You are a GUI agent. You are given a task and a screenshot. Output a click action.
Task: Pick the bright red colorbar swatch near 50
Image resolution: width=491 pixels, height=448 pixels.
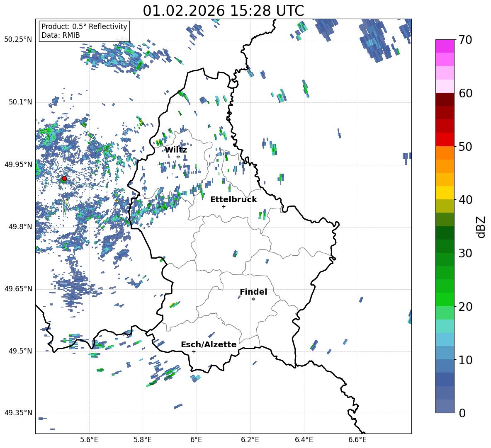click(445, 140)
